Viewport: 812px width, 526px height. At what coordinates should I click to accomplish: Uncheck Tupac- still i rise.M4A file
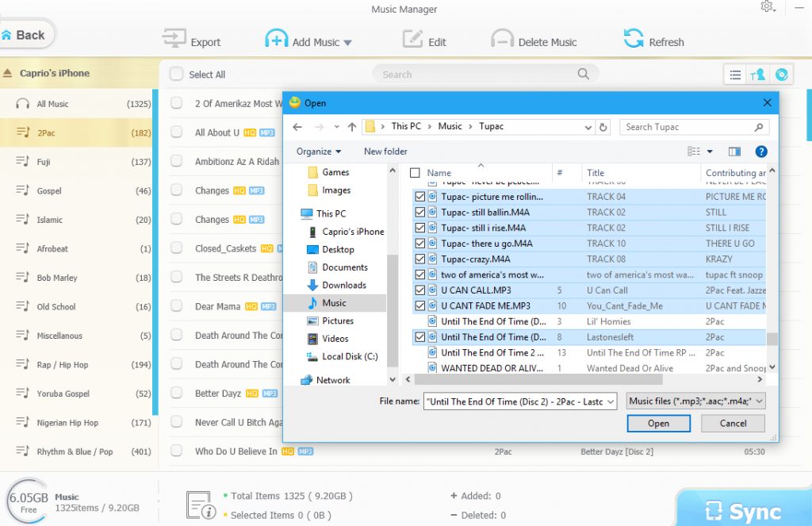(420, 228)
